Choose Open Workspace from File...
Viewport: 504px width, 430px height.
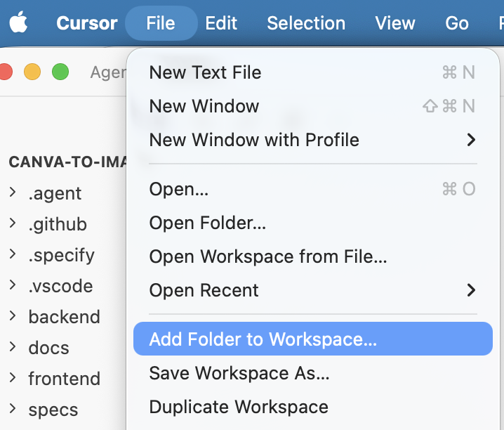313,256
